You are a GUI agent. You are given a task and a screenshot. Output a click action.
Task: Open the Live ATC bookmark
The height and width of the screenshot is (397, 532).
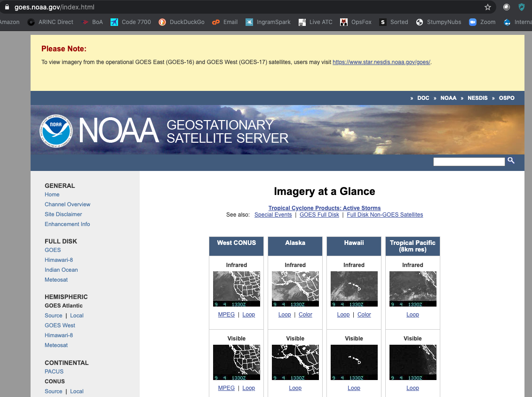click(315, 22)
